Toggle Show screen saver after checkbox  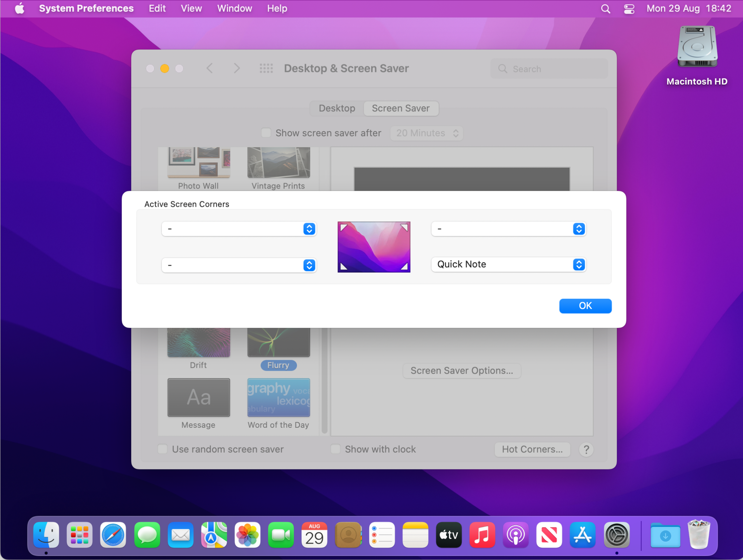pyautogui.click(x=266, y=133)
